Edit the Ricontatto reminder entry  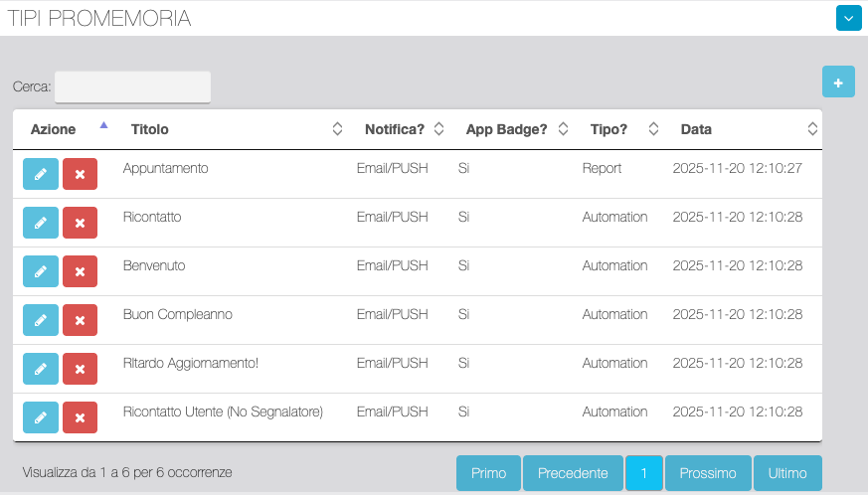[41, 223]
